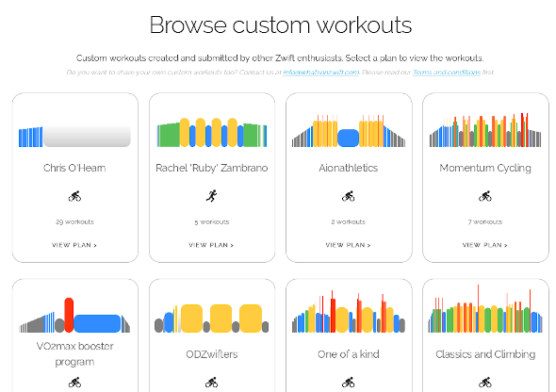Image resolution: width=556 pixels, height=392 pixels.
Task: Select the ODZwifters workout chart thumbnail
Action: pos(212,318)
